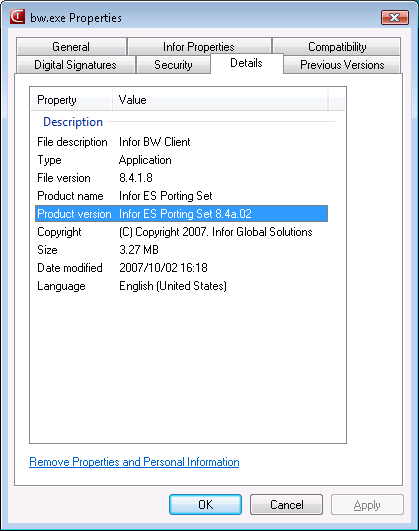Close the bw.exe Properties dialog
The width and height of the screenshot is (419, 531).
[395, 17]
